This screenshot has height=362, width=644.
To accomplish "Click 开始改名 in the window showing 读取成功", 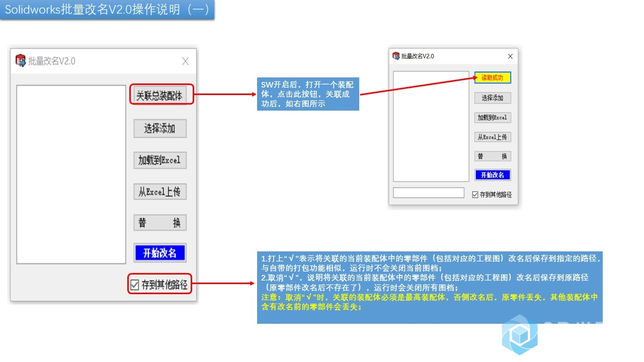I will [493, 175].
